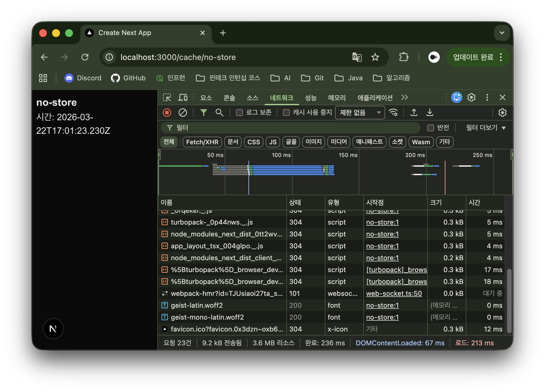
Task: Toggle the 반전 checkbox
Action: [430, 128]
